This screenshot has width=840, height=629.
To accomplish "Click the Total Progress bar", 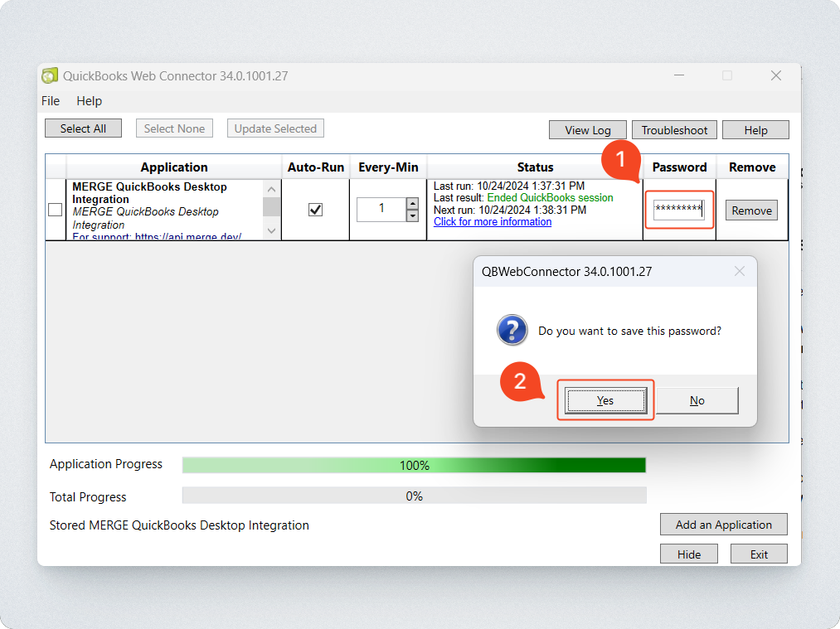I will (414, 496).
